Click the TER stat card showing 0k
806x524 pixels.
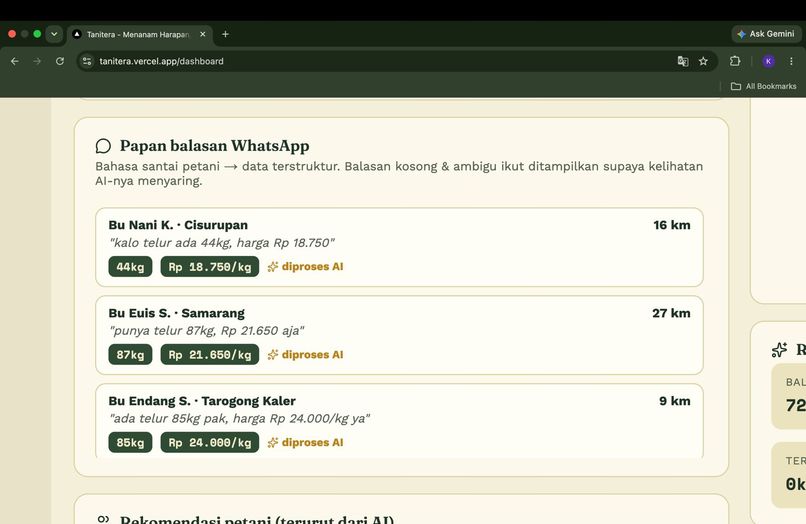[789, 475]
